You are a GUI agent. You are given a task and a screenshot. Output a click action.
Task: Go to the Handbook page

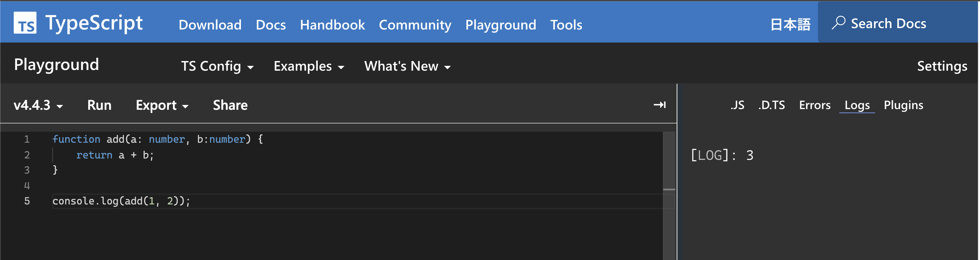click(x=332, y=25)
